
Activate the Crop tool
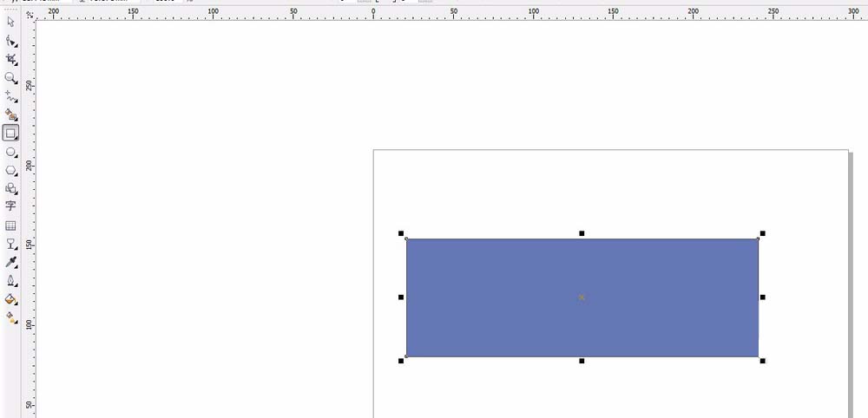[x=10, y=59]
